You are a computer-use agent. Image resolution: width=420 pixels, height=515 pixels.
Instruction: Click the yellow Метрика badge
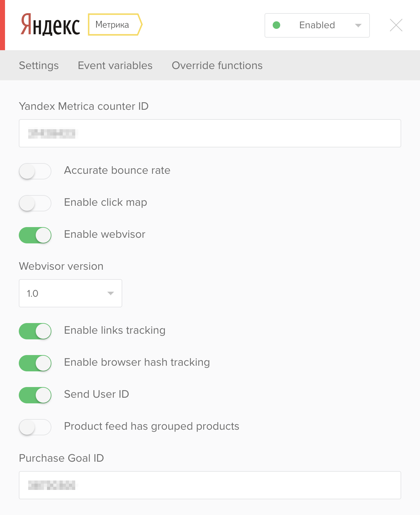point(115,24)
